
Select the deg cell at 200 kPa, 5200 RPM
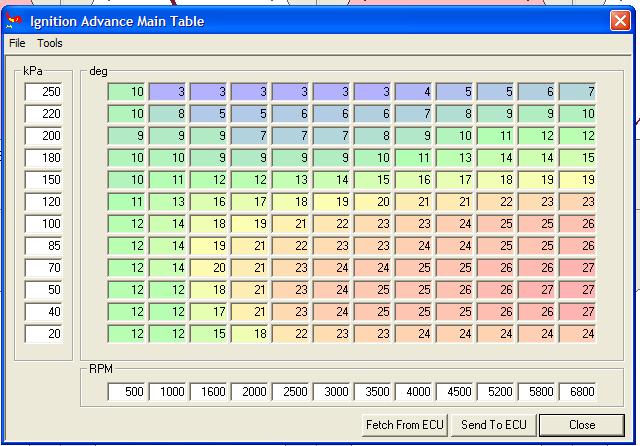click(496, 135)
